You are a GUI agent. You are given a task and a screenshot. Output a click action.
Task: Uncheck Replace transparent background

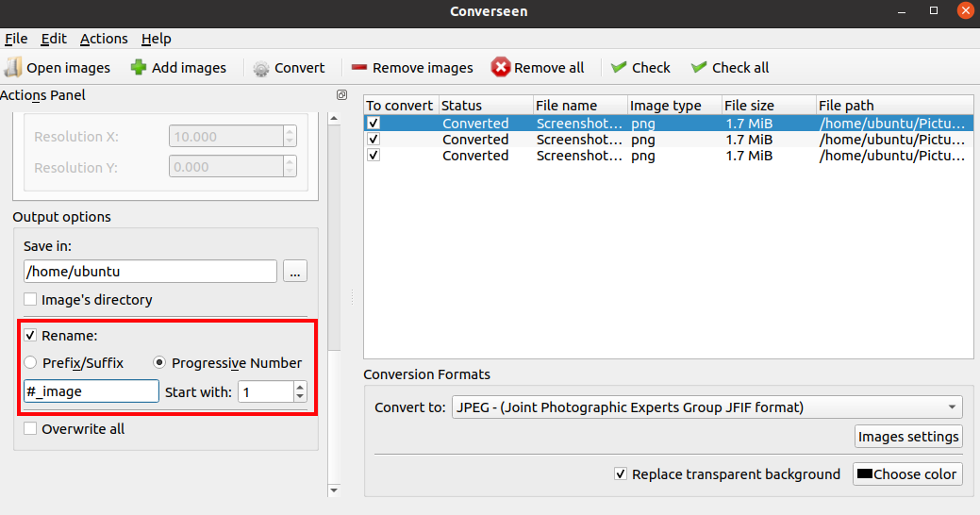(620, 474)
